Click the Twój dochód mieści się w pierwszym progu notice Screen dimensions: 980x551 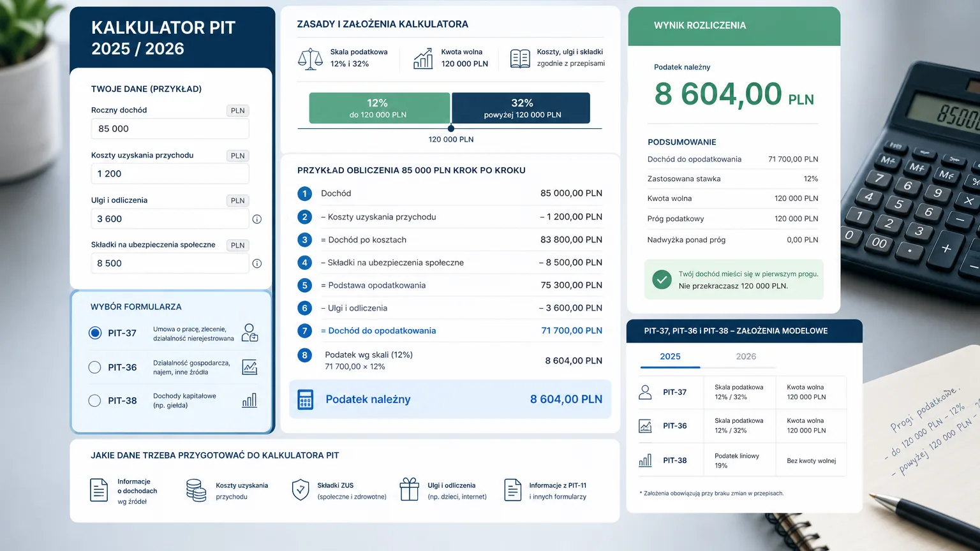point(734,279)
